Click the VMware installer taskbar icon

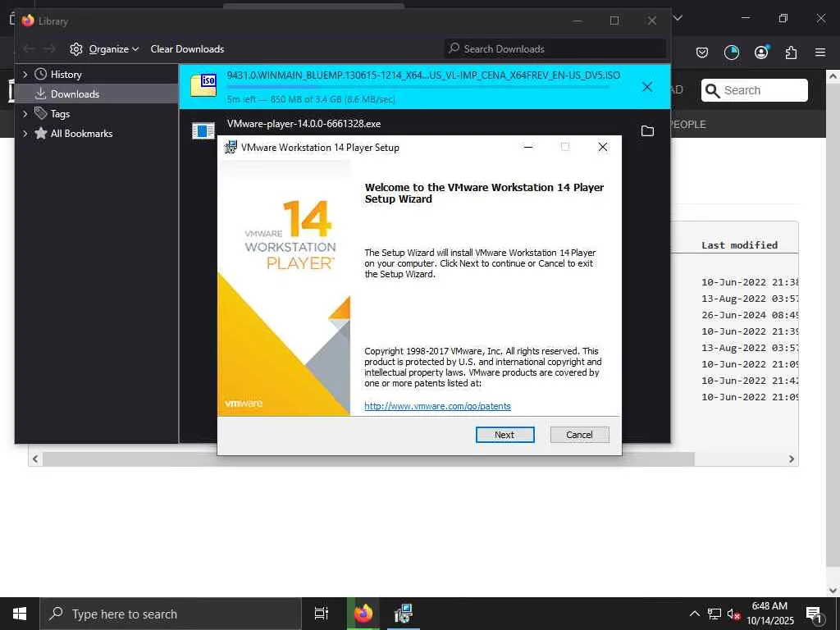[403, 614]
